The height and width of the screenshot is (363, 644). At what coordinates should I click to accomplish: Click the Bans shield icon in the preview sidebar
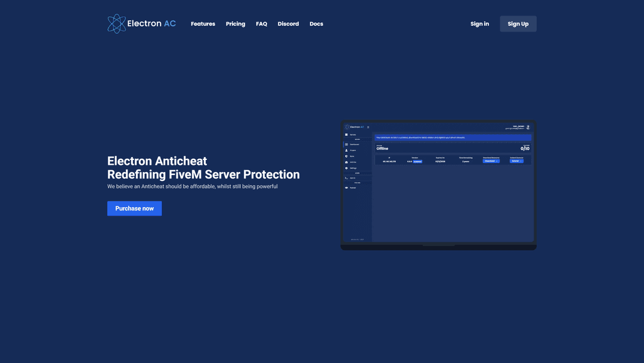346,156
